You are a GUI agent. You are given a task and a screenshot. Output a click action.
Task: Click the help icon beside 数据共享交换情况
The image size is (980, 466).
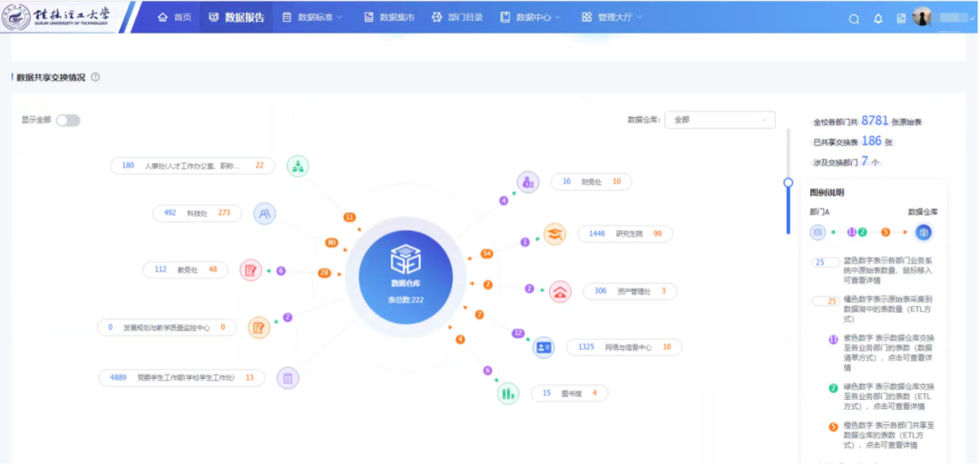point(95,77)
